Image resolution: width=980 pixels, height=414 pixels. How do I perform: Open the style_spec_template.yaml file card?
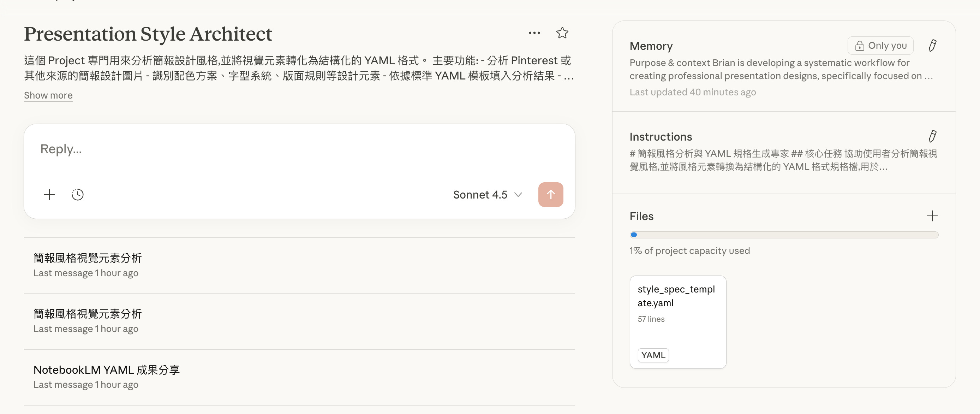(677, 321)
